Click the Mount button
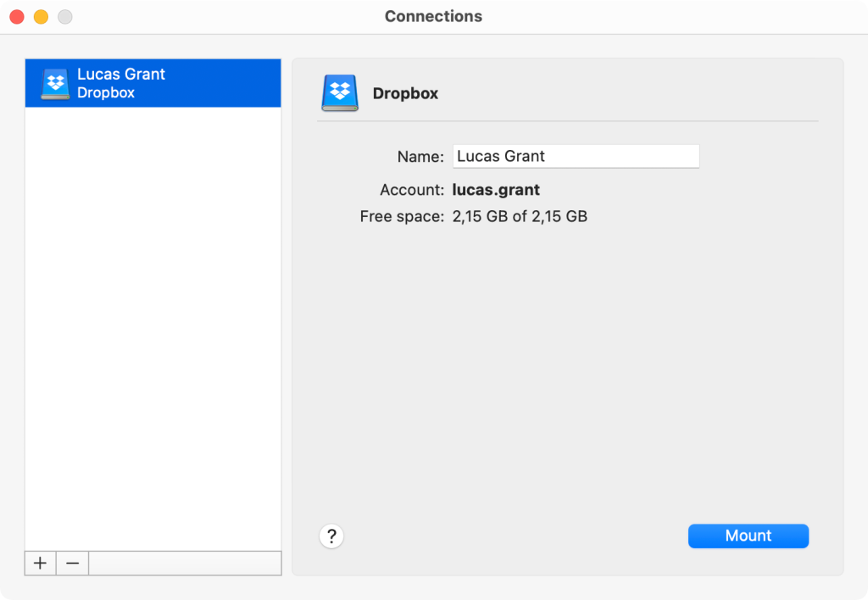The width and height of the screenshot is (868, 600). (748, 536)
